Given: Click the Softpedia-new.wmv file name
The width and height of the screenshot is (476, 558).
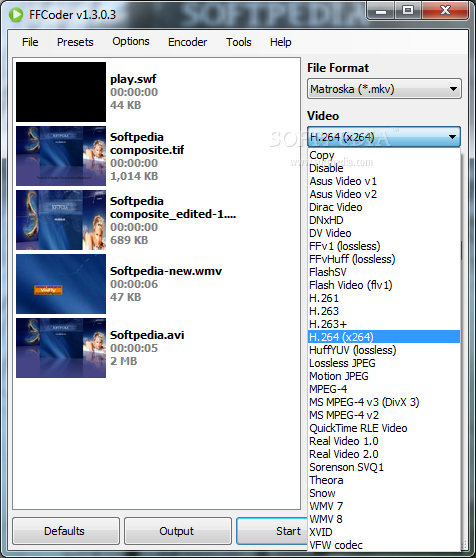Looking at the screenshot, I should point(166,271).
